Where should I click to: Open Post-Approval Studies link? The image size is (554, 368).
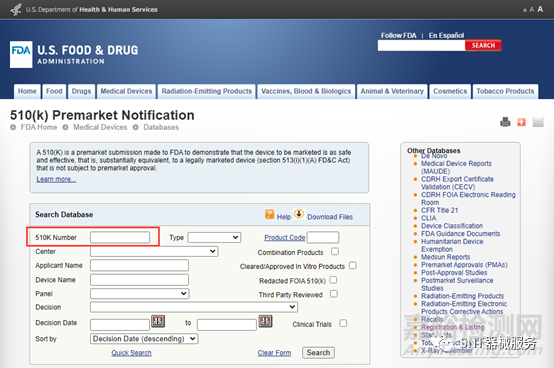tap(454, 272)
